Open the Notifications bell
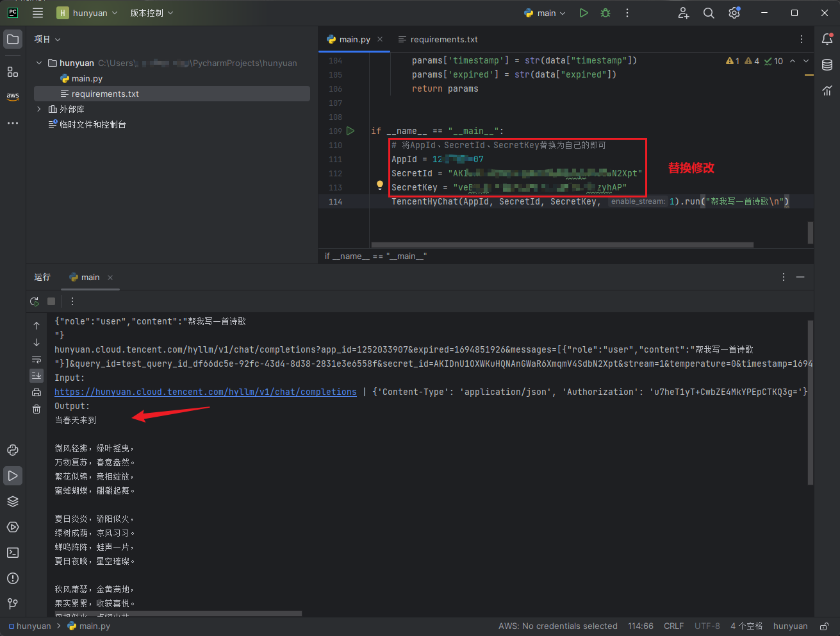840x636 pixels. coord(827,39)
